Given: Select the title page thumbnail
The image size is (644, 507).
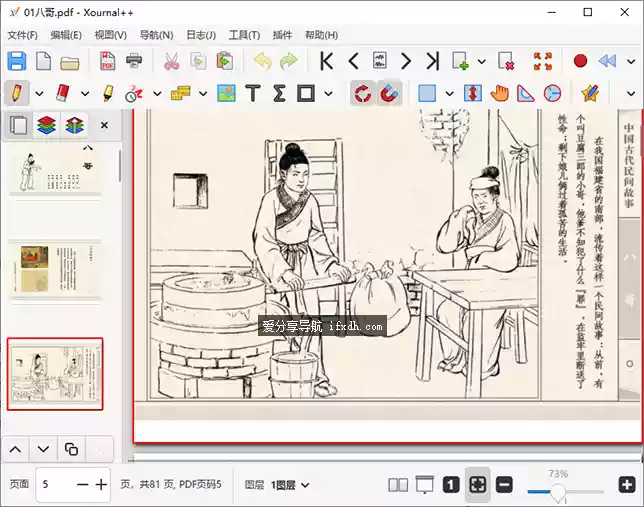Looking at the screenshot, I should coord(55,170).
